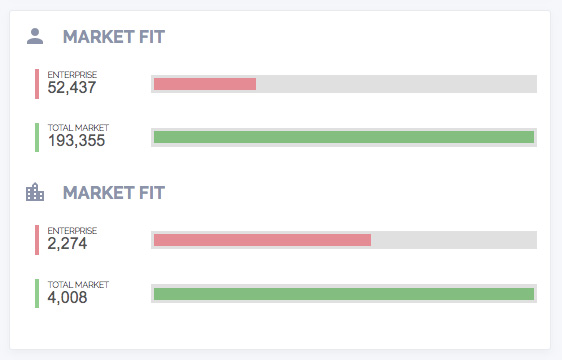Click the red marker beside Enterprise 52,437
This screenshot has height=360, width=562.
tap(37, 84)
